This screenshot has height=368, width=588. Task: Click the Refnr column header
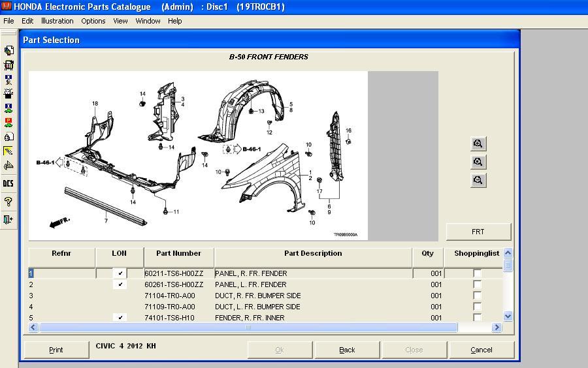[x=61, y=257]
